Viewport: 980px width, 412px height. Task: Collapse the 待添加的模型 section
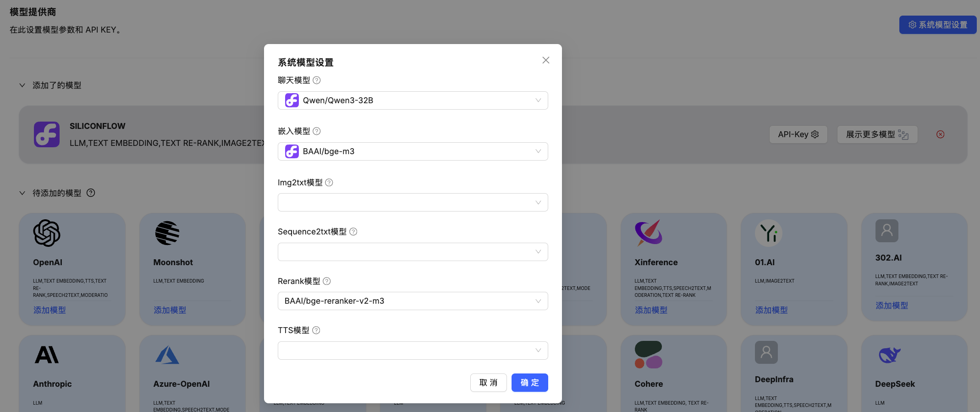(x=22, y=193)
